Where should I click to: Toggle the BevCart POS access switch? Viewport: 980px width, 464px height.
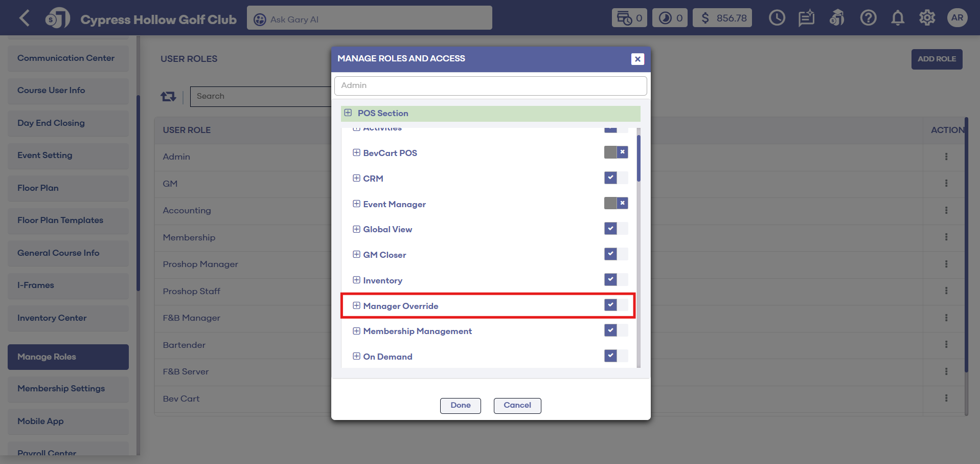(616, 152)
